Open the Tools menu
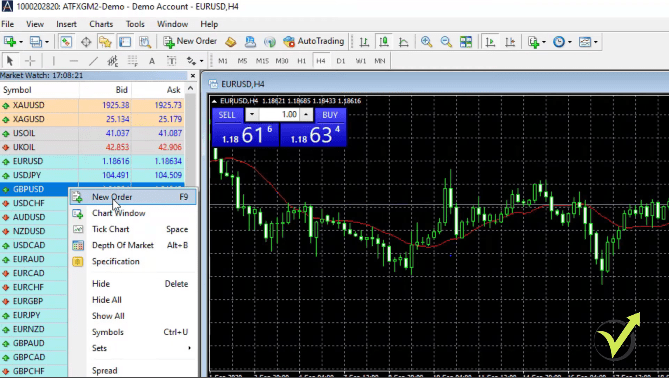The height and width of the screenshot is (378, 669). (x=135, y=24)
